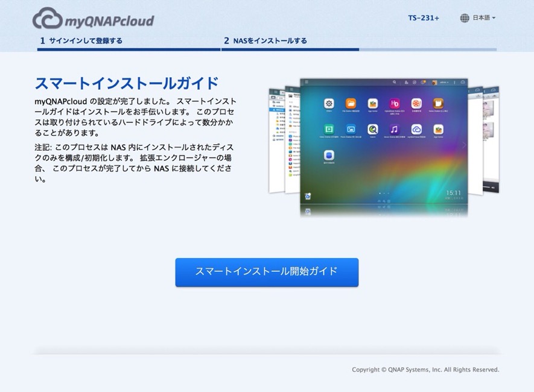Click the magnifier Qsirch icon in preview
The image size is (534, 392).
click(x=372, y=129)
